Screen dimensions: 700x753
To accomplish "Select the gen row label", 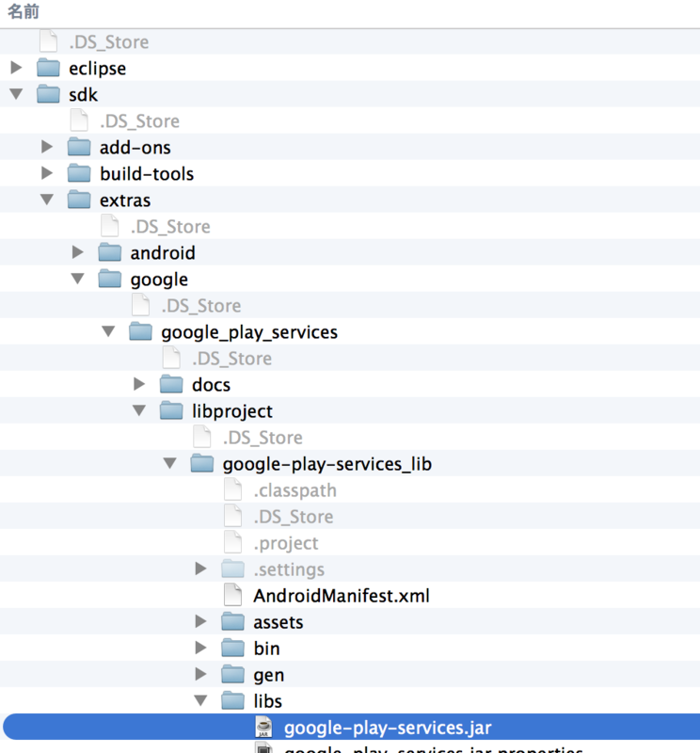I will click(x=268, y=676).
